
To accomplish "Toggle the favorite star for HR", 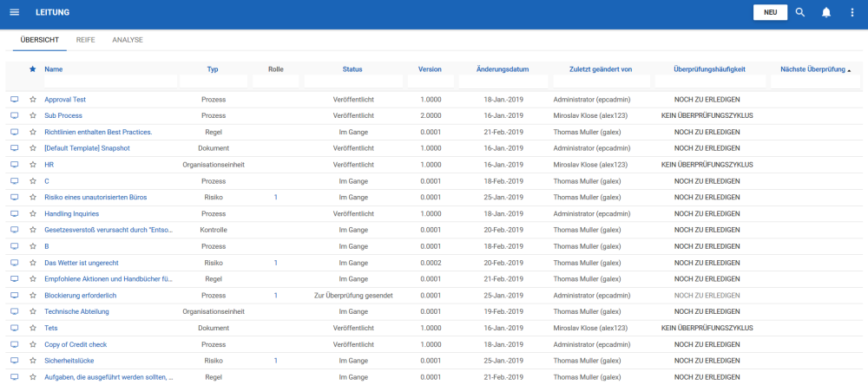I will (33, 165).
